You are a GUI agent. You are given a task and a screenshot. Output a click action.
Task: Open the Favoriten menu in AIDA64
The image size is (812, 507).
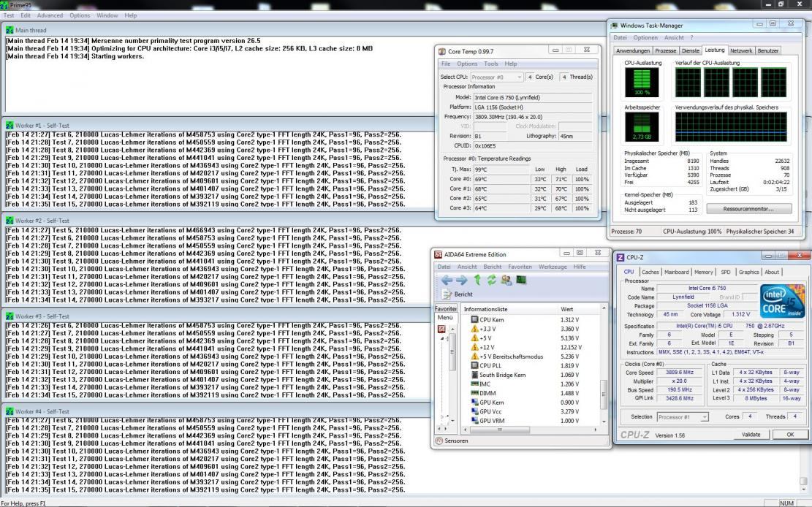click(520, 267)
